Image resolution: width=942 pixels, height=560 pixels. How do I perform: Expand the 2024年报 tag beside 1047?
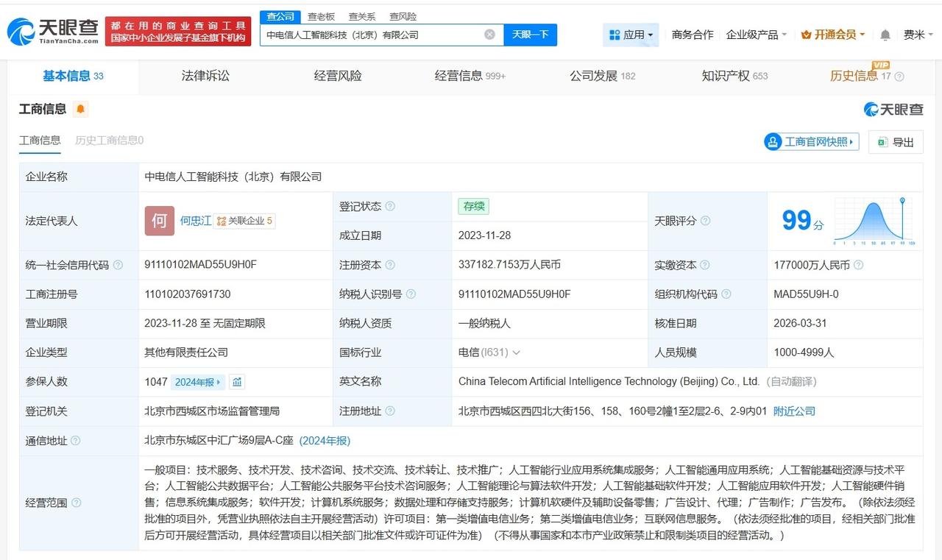click(197, 382)
